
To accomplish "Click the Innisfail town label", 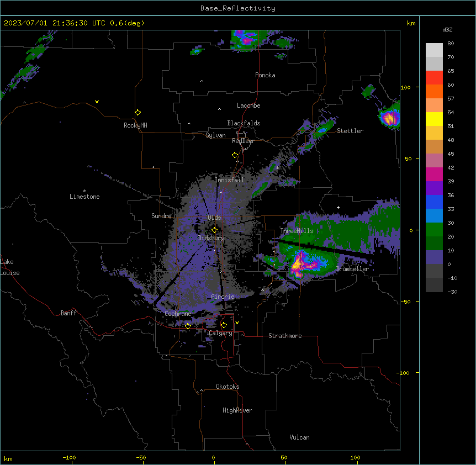I will point(230,180).
